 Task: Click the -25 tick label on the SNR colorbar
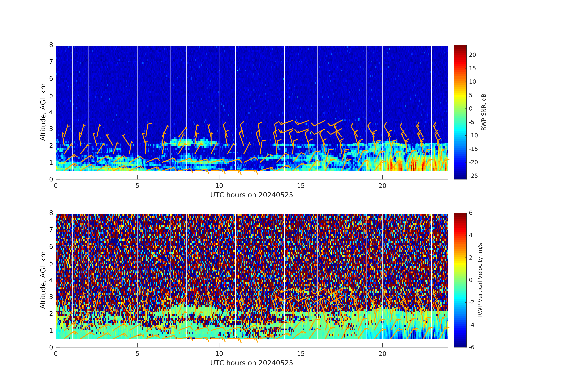473,176
